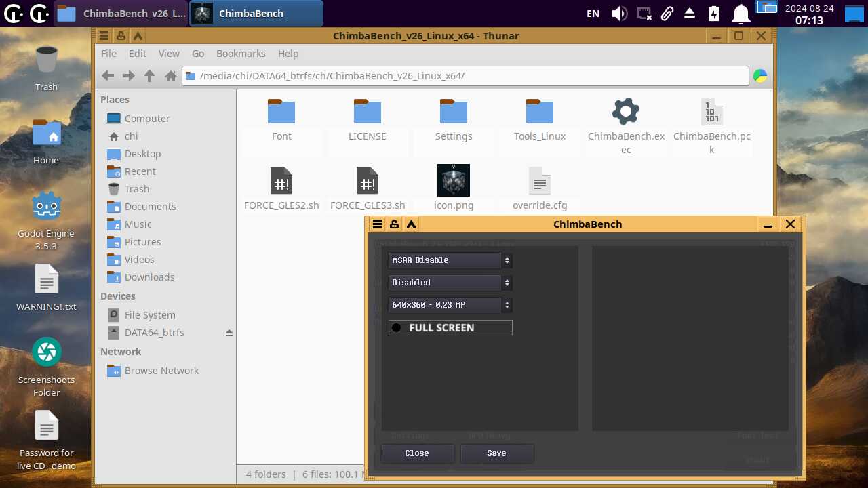Open the Go menu in Thunar
868x488 pixels.
point(198,54)
